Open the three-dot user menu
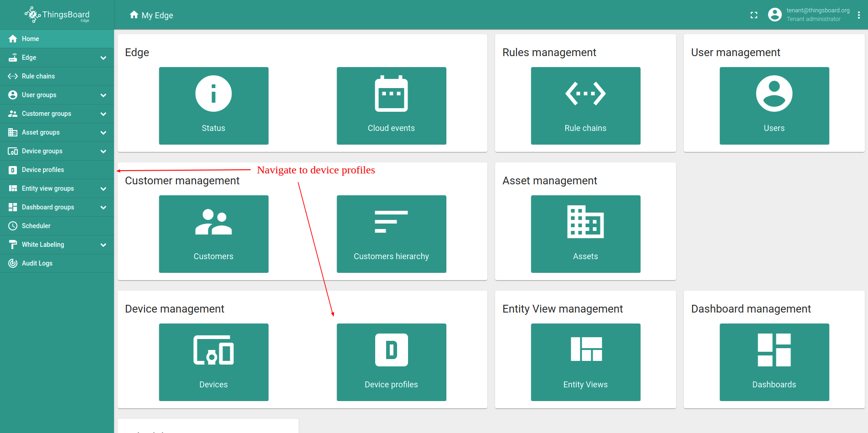This screenshot has width=868, height=433. pyautogui.click(x=859, y=15)
